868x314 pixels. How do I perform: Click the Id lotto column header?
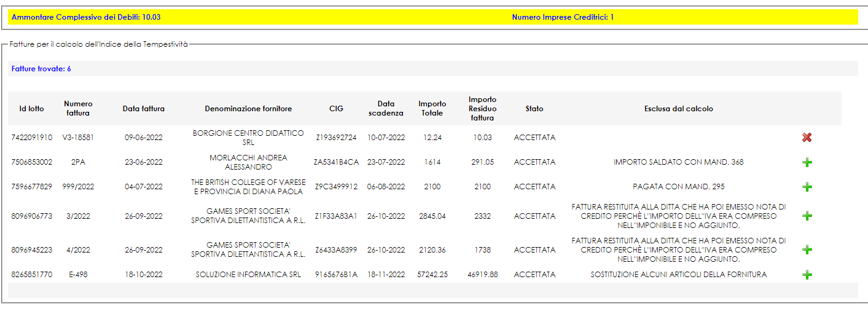(x=32, y=109)
